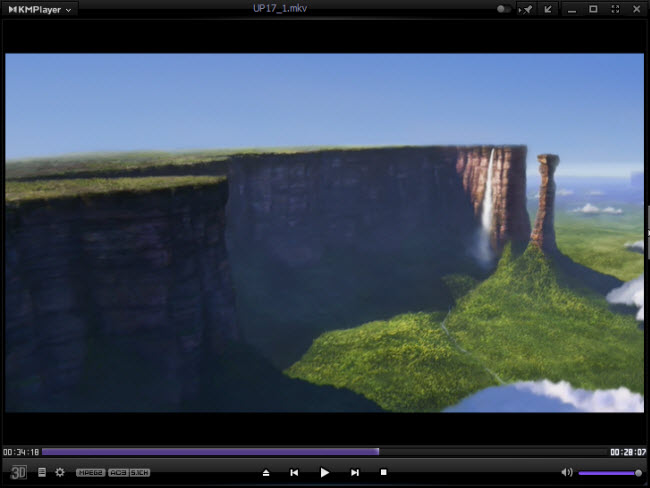
Task: Click the video display area
Action: (x=325, y=233)
